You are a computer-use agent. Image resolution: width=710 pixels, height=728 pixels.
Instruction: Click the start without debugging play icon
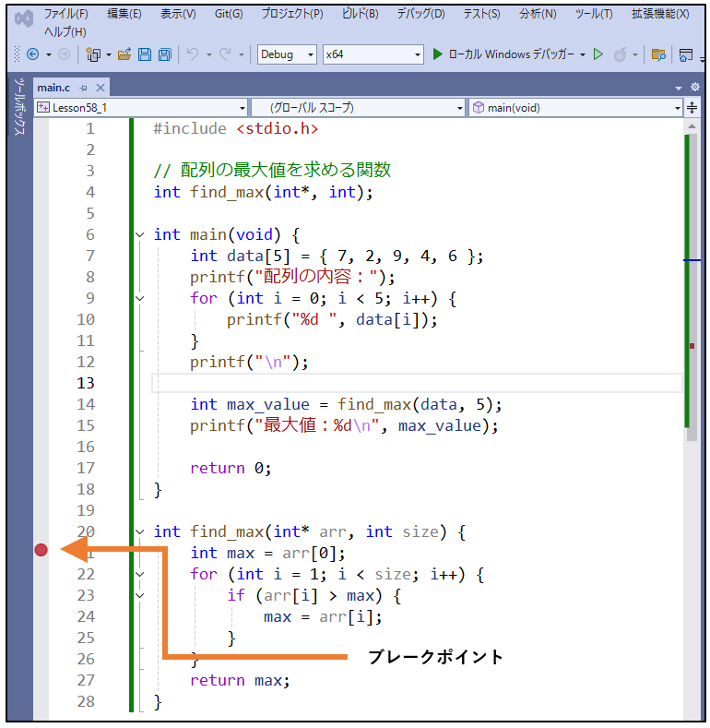tap(598, 54)
